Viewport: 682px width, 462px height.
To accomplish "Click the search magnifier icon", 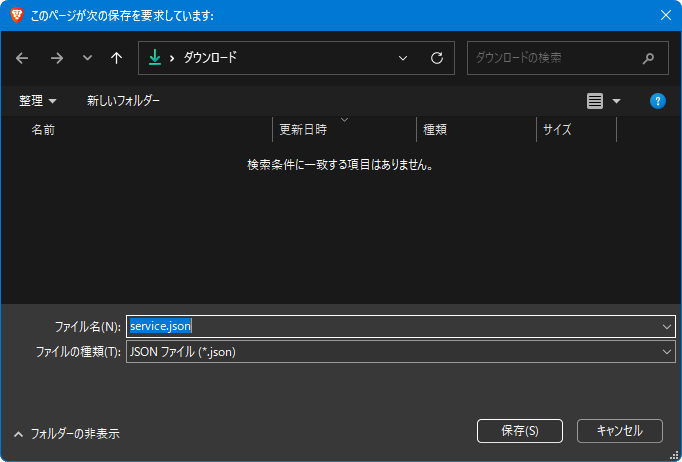I will click(648, 58).
